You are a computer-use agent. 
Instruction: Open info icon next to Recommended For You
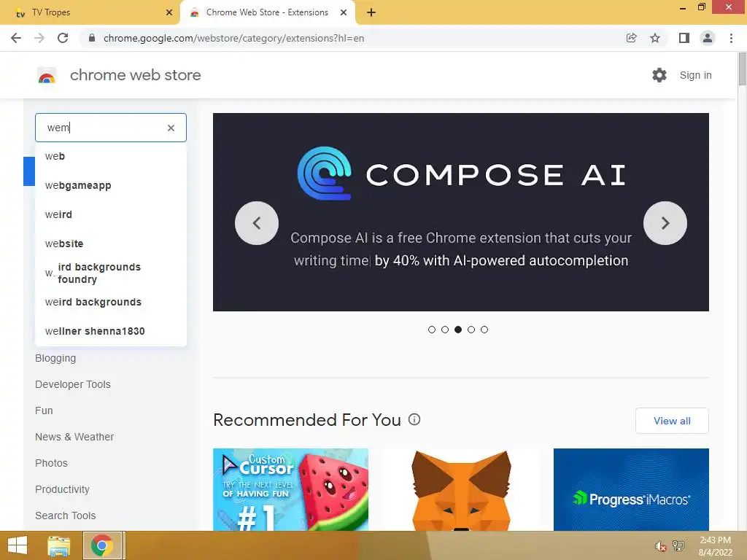[x=414, y=419]
